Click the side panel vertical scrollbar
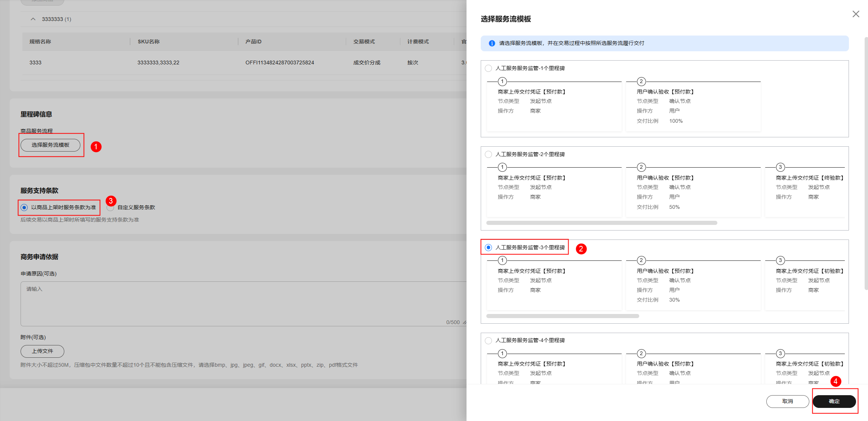Viewport: 868px width, 421px height. point(866,163)
